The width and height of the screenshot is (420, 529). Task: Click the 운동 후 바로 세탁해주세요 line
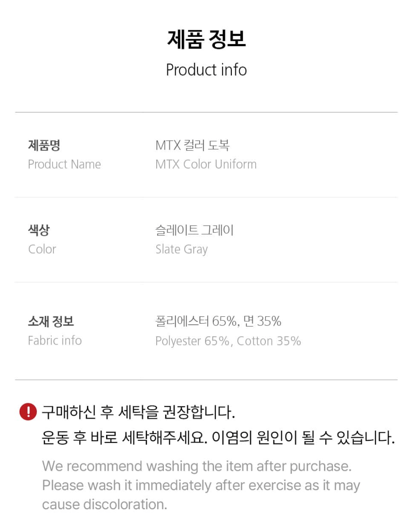coord(218,437)
